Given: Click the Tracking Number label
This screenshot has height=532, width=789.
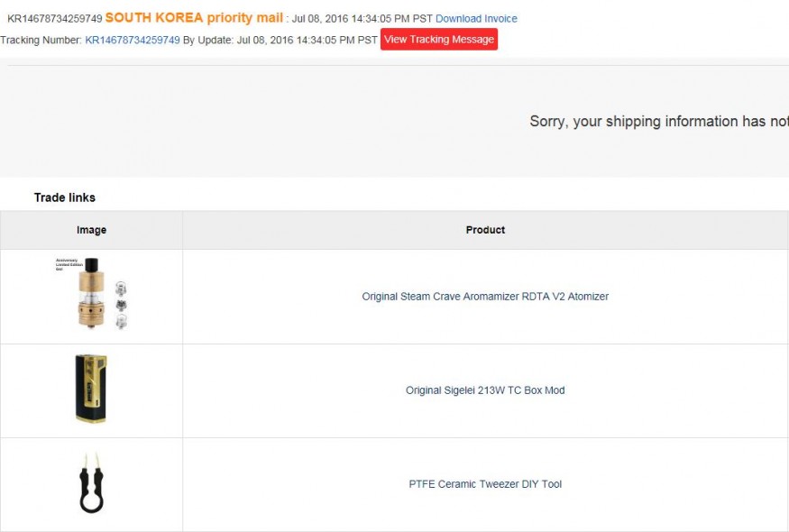Looking at the screenshot, I should (x=41, y=40).
